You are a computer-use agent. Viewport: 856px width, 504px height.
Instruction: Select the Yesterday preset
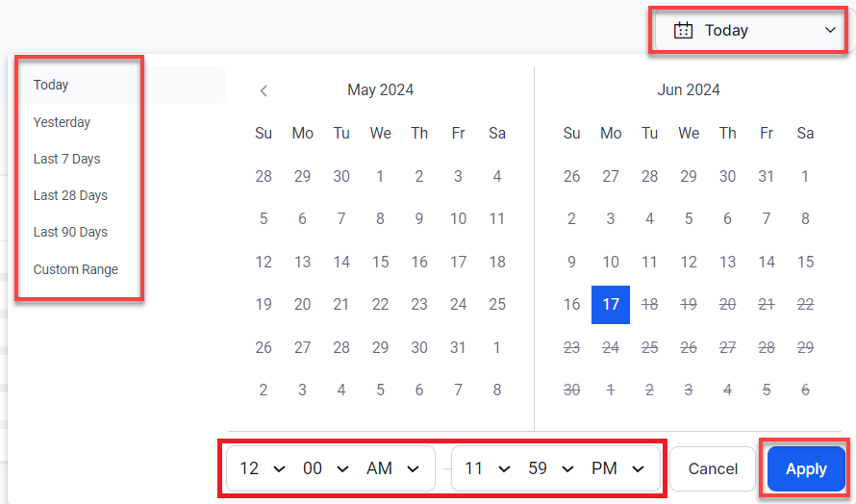tap(62, 122)
